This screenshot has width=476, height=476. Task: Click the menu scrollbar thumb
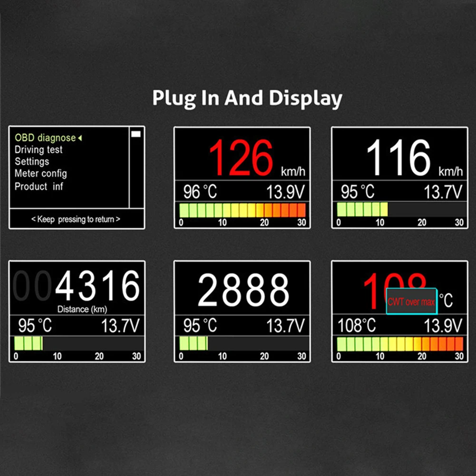pyautogui.click(x=136, y=134)
